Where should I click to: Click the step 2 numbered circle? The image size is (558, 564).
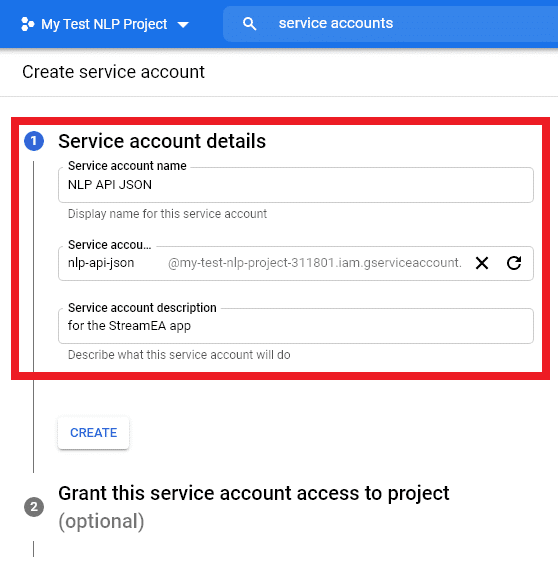[x=34, y=507]
